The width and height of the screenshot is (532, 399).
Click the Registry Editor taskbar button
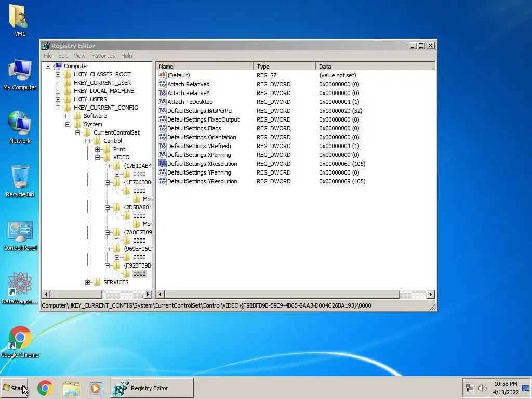152,388
